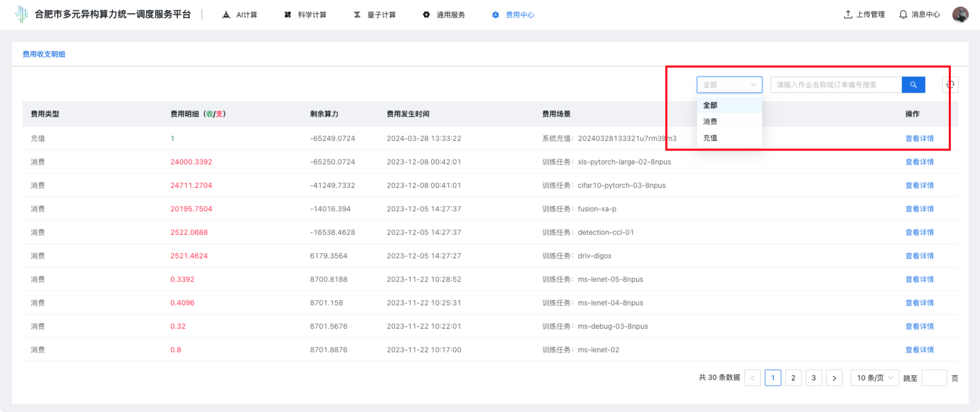Switch to the 费用收支明细 tab
Viewport: 980px width, 412px height.
click(x=44, y=54)
